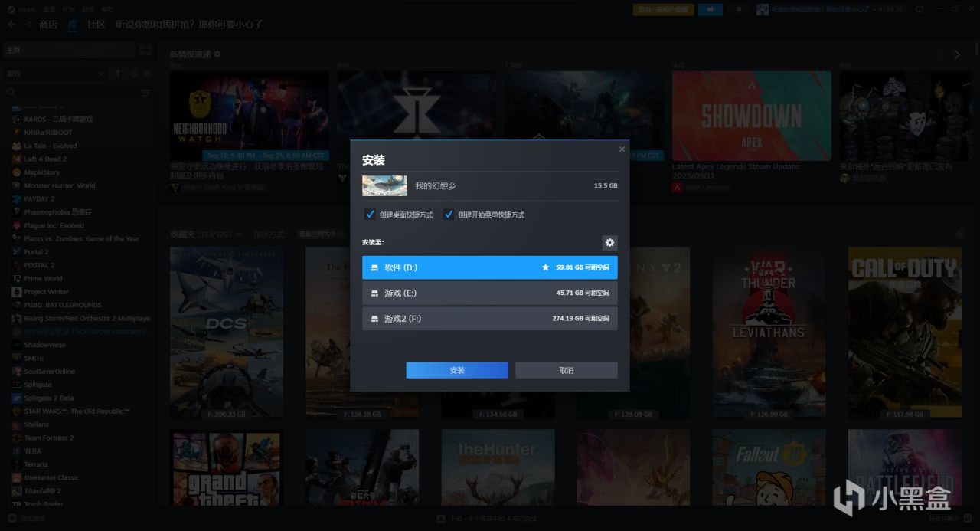This screenshot has width=980, height=531.
Task: Open advanced filter icon beside search
Action: click(x=145, y=93)
